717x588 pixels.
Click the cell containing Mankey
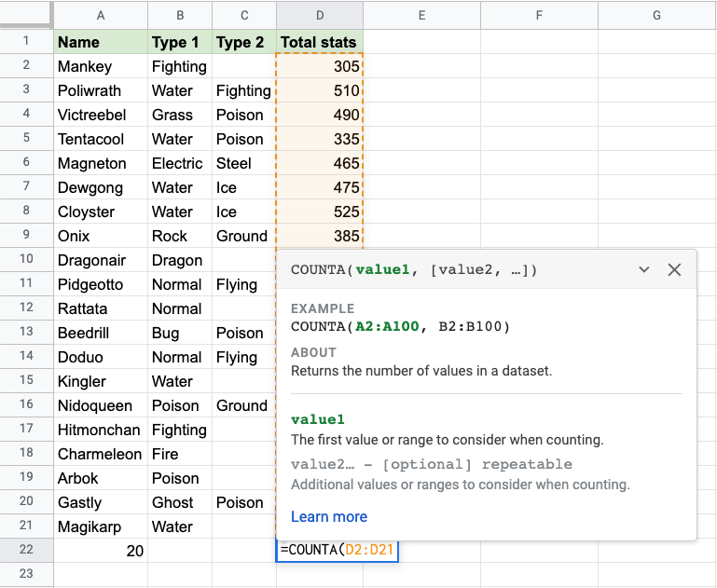pos(100,66)
